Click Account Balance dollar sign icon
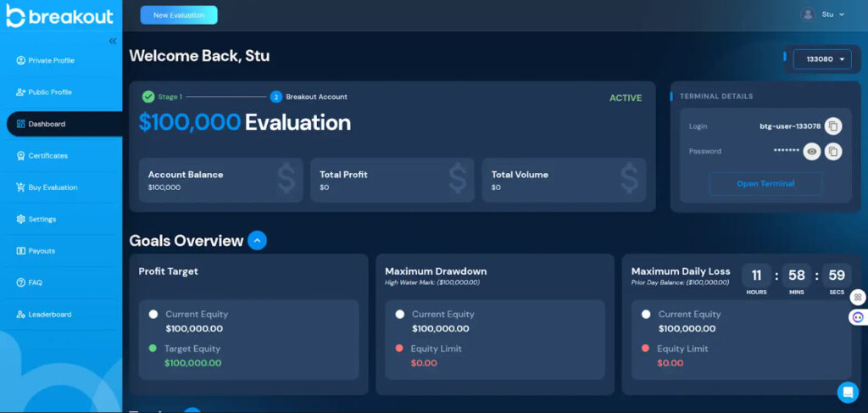The image size is (868, 413). click(287, 179)
